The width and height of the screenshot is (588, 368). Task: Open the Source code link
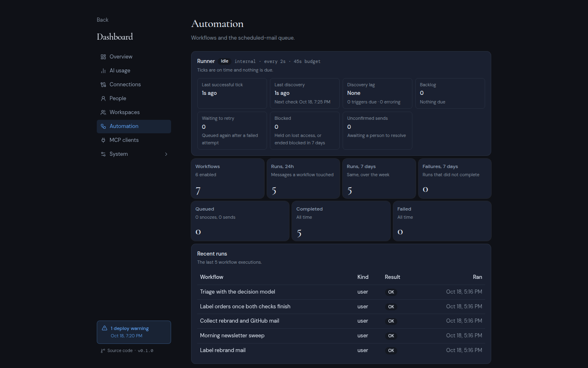[x=120, y=350]
